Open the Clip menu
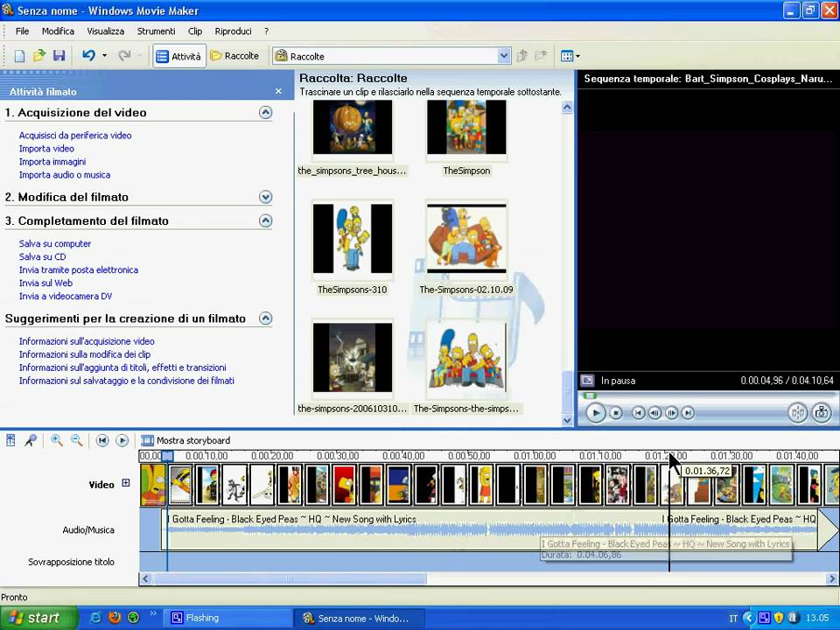This screenshot has height=630, width=840. [195, 31]
